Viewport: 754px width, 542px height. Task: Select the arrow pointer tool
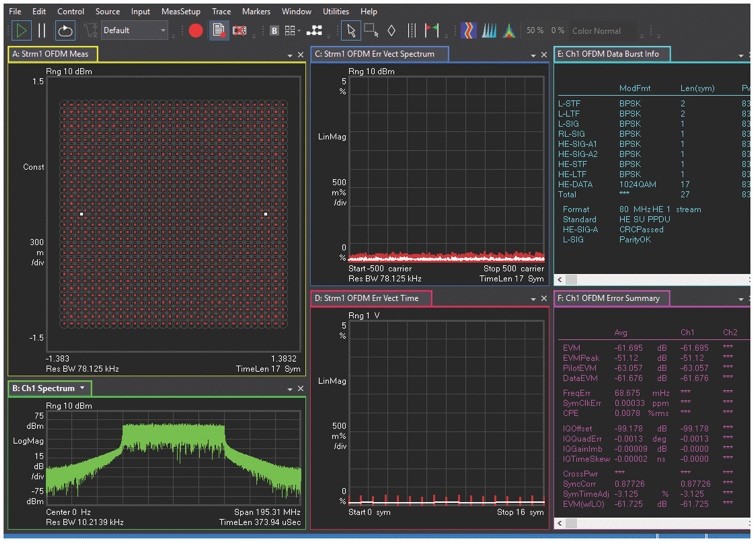point(350,31)
